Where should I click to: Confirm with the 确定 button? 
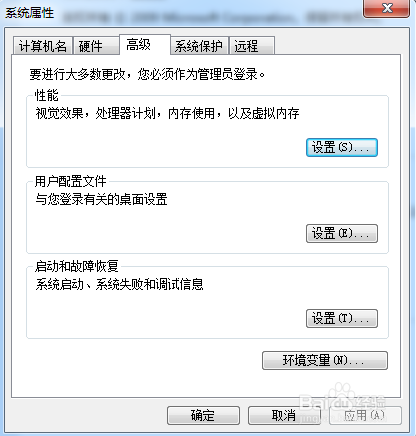pyautogui.click(x=203, y=415)
